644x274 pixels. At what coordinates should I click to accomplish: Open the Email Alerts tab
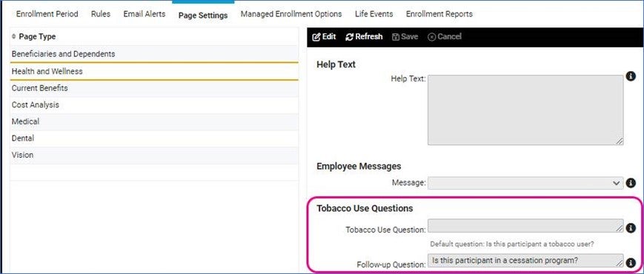145,14
